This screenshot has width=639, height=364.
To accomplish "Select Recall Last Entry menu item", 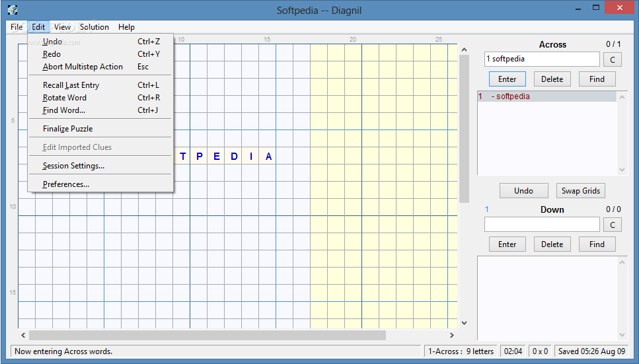I will click(100, 85).
